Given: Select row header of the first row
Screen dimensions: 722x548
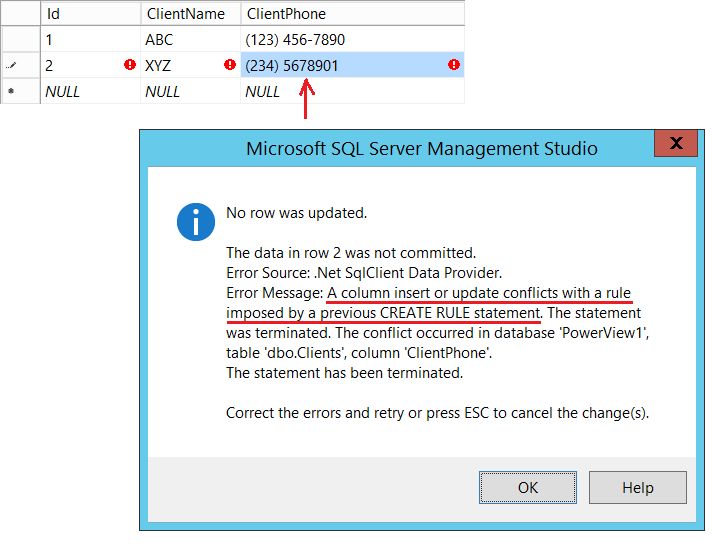Looking at the screenshot, I should point(20,39).
